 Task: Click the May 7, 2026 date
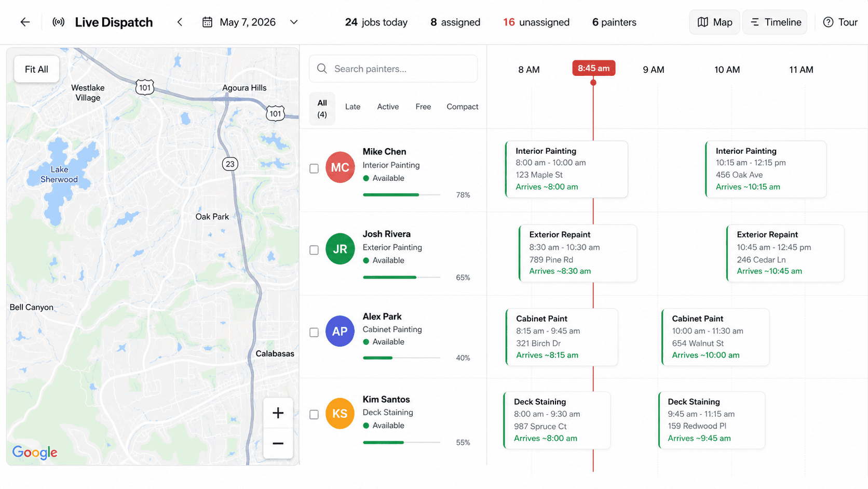point(247,22)
